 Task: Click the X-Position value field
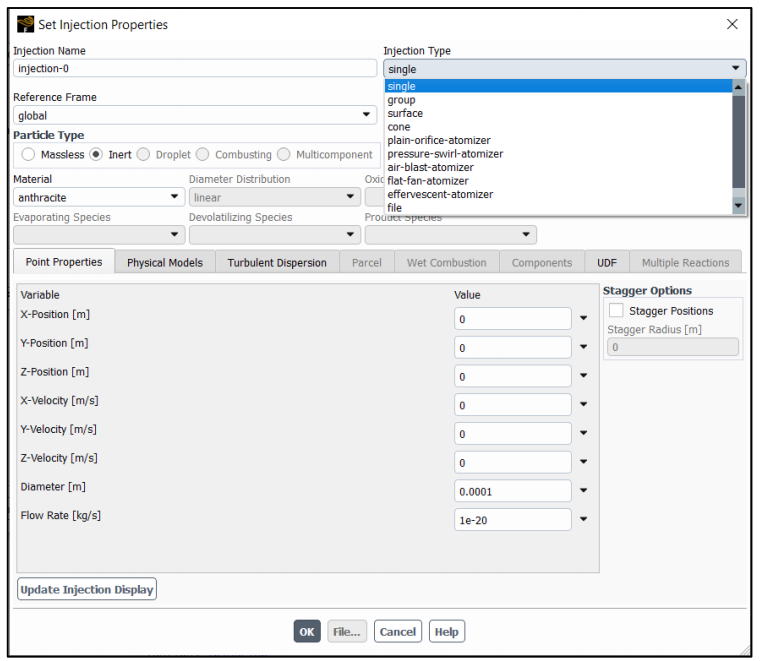(513, 319)
